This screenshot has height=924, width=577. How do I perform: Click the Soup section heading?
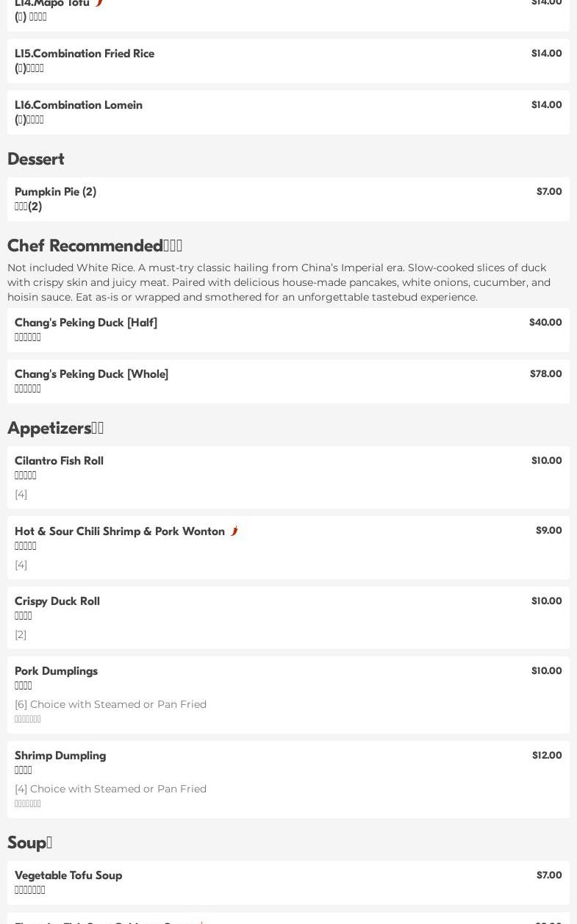point(29,843)
